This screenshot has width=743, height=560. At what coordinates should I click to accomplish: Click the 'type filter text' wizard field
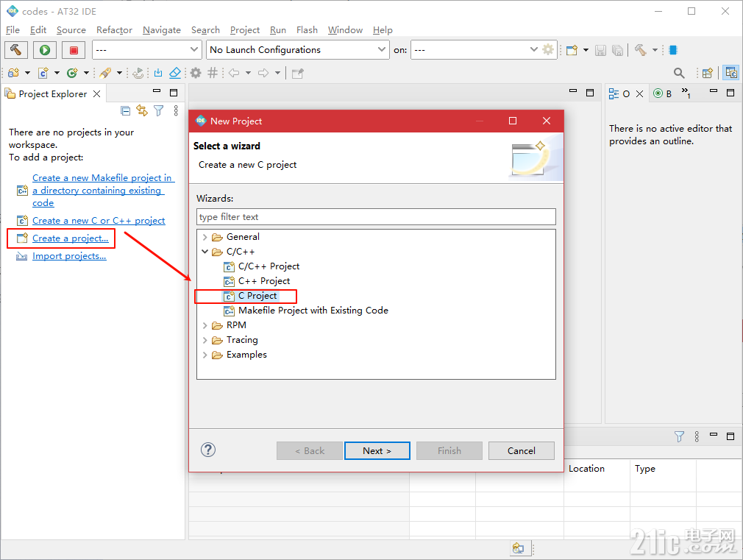click(x=376, y=216)
